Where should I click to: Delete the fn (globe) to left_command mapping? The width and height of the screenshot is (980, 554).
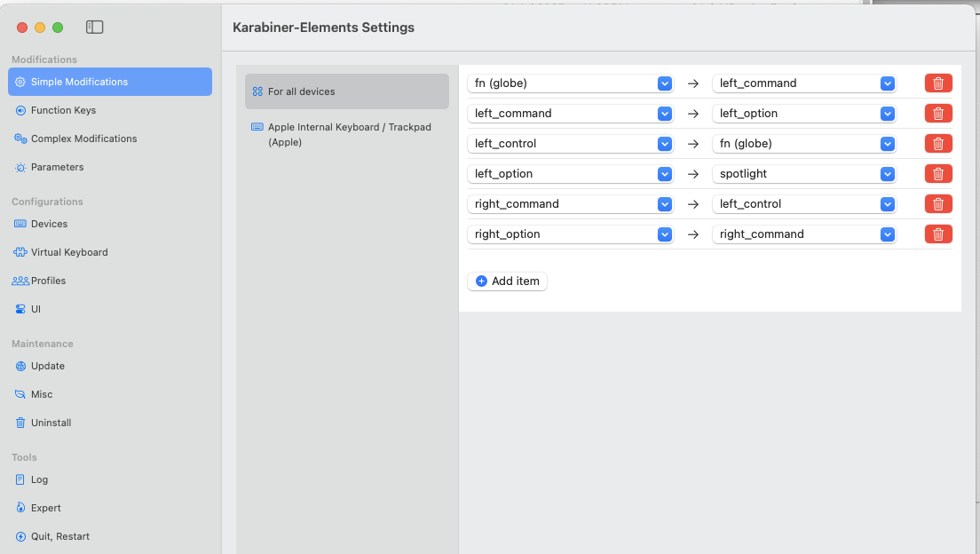(x=938, y=83)
